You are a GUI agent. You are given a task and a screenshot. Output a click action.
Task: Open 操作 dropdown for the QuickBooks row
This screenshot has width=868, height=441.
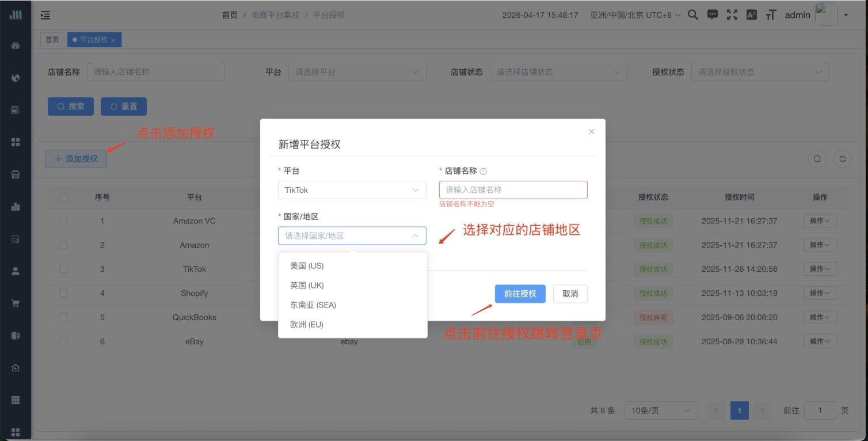tap(820, 317)
